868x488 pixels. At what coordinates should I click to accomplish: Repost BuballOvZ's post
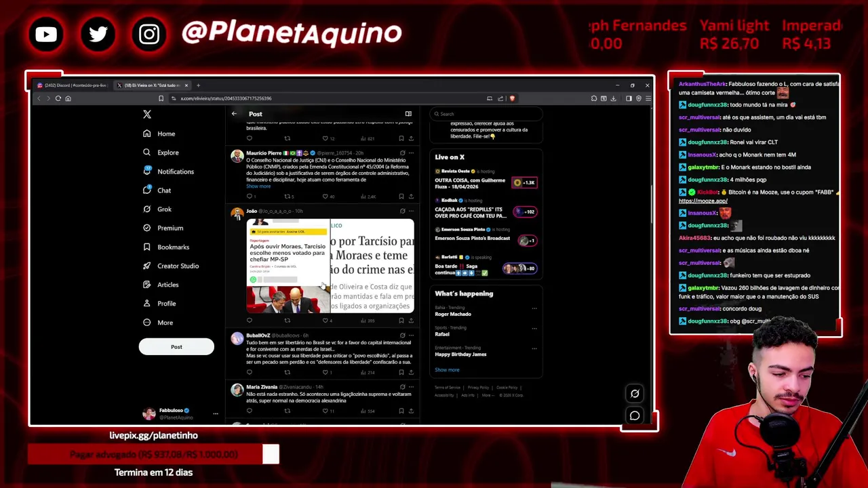(287, 372)
